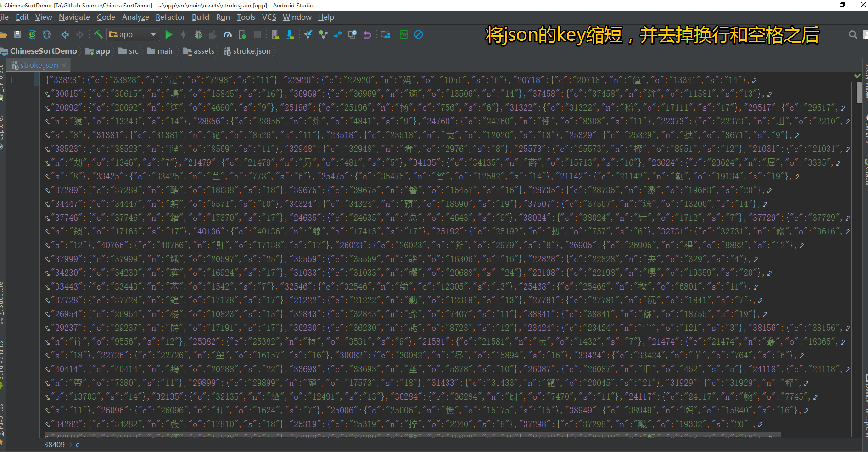868x452 pixels.
Task: Select the stroke.json editor tab
Action: point(39,65)
